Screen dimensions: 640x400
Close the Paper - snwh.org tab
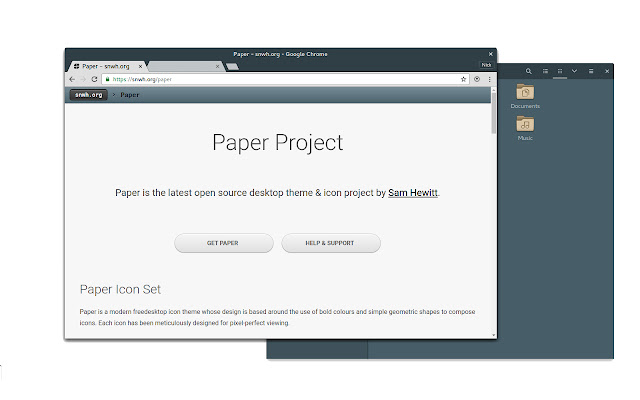(x=140, y=66)
